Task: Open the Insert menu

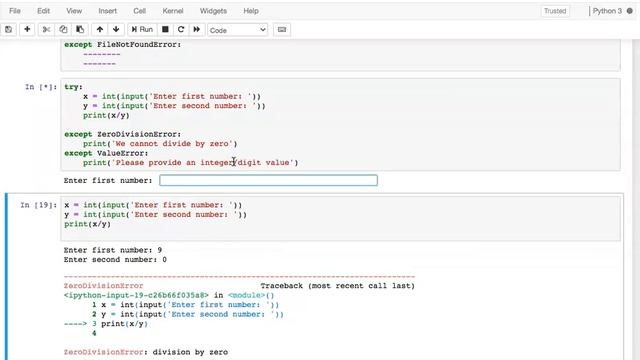Action: tap(107, 11)
